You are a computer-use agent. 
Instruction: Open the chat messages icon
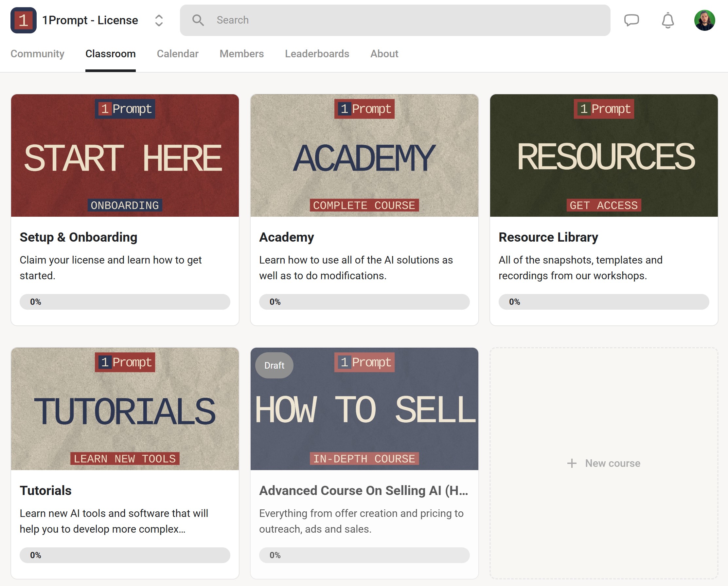point(631,20)
